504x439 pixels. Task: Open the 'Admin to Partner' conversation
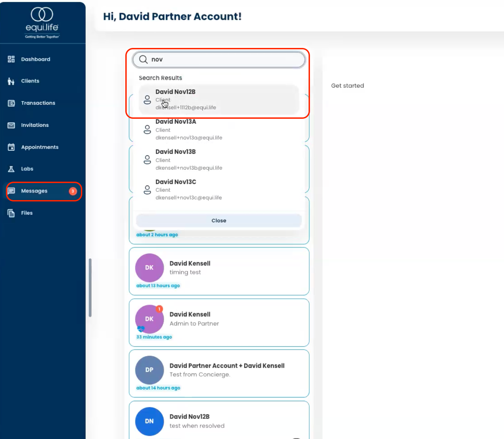point(219,322)
